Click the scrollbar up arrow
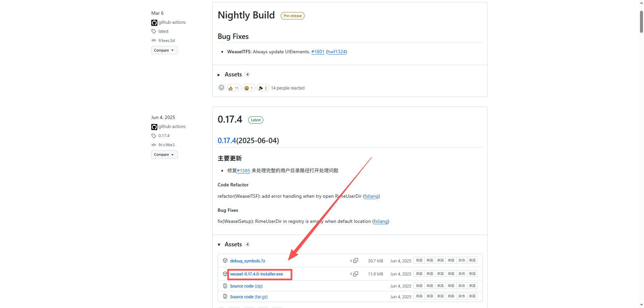The height and width of the screenshot is (308, 644). tap(641, 3)
